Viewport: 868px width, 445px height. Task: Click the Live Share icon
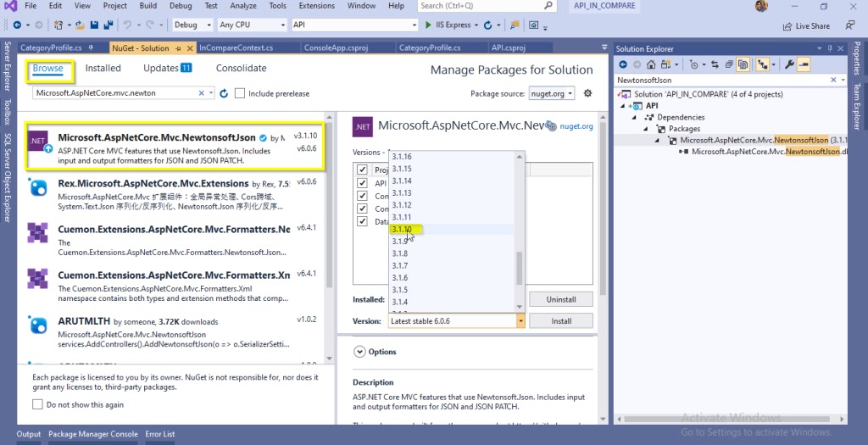(787, 26)
